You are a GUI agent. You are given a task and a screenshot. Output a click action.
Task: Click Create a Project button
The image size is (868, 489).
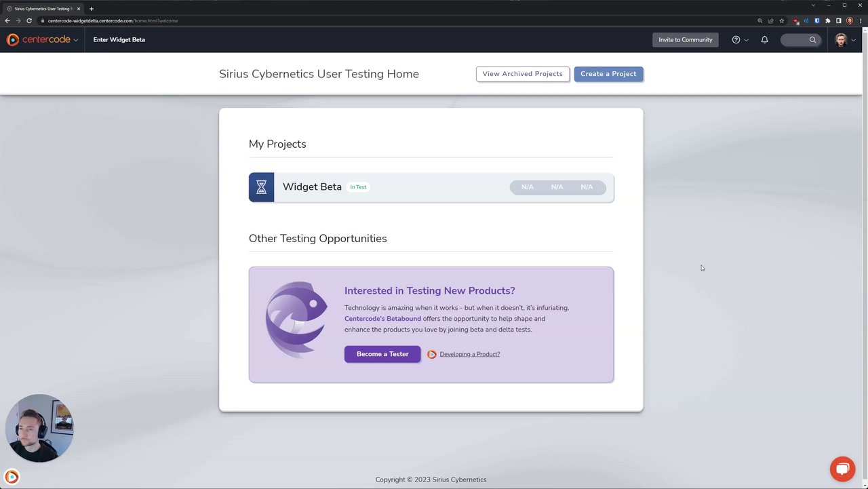(x=608, y=74)
